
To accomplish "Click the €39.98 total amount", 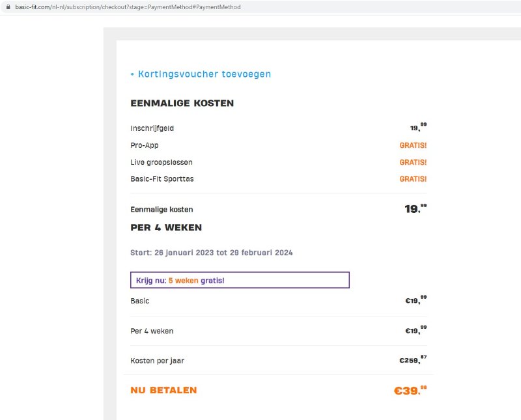I will coord(409,390).
